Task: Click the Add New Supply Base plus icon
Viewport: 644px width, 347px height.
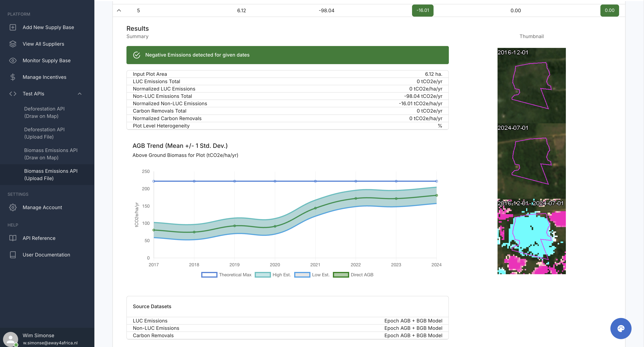Action: 13,27
